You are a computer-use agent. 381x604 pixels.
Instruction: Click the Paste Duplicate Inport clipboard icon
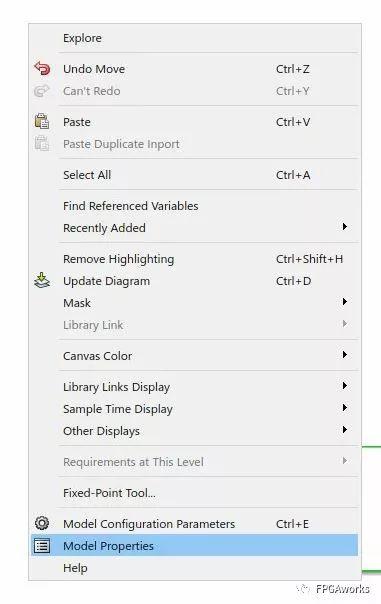pos(42,143)
